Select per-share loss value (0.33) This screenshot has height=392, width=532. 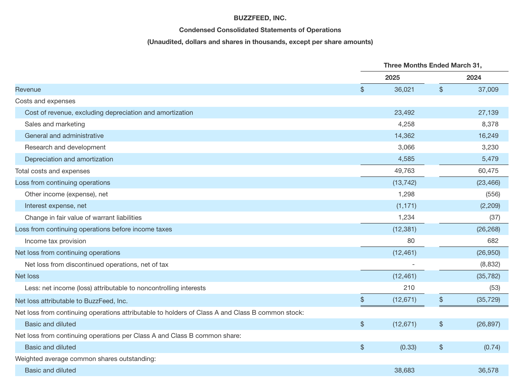click(x=408, y=347)
